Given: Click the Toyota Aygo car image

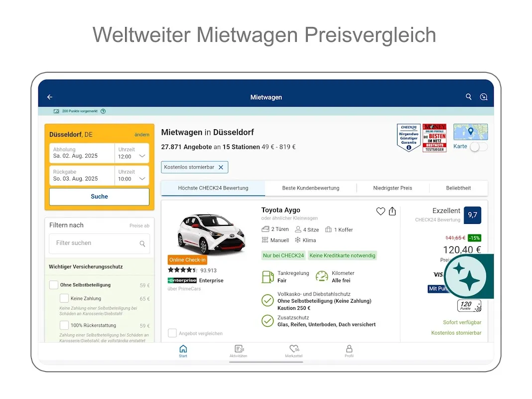Looking at the screenshot, I should [x=211, y=234].
